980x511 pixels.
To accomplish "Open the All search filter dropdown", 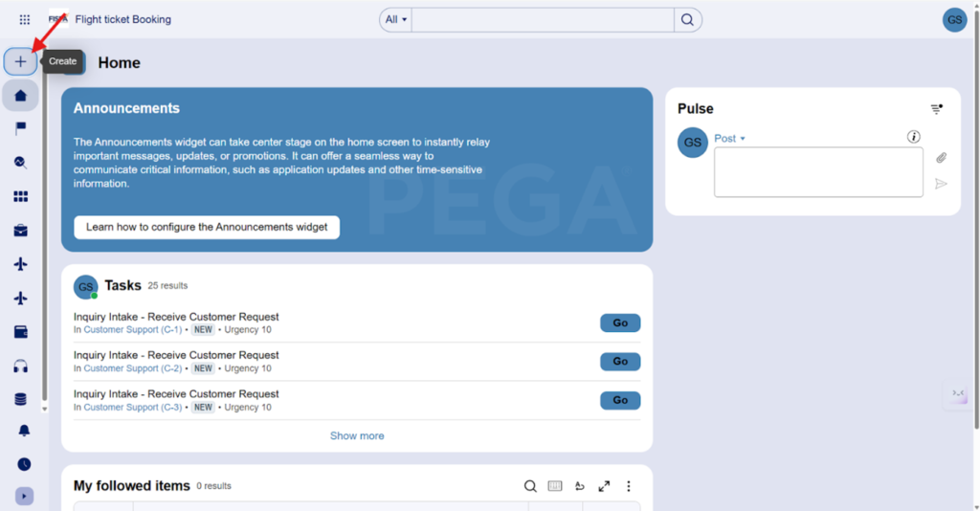I will (x=395, y=20).
